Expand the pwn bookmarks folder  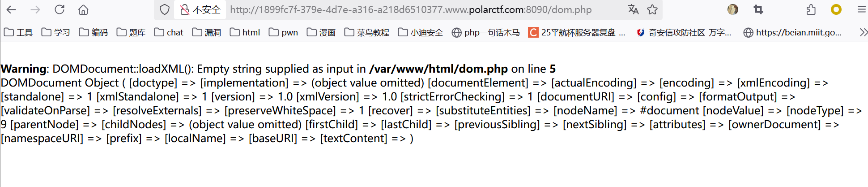click(284, 32)
